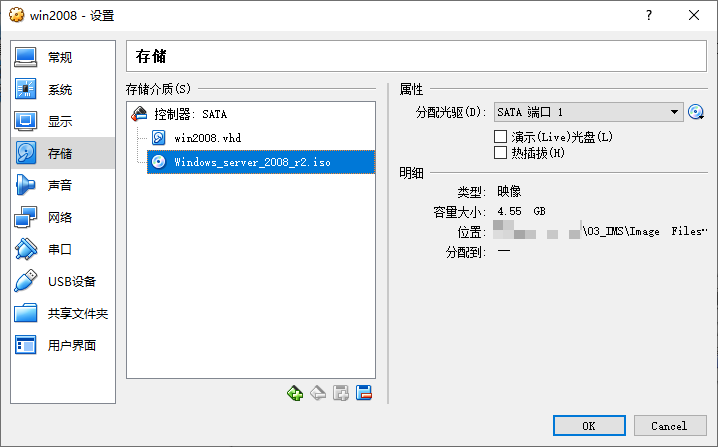Viewport: 718px width, 447px height.
Task: Click the 系统 chip icon
Action: coord(26,89)
